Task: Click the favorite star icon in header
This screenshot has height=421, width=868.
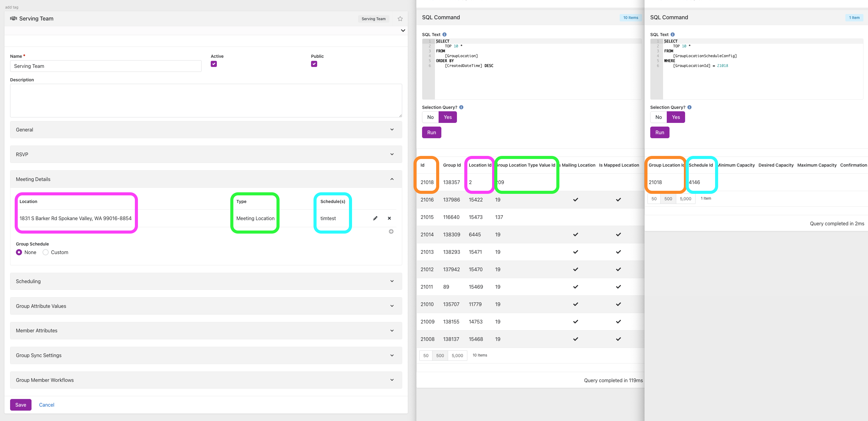Action: pyautogui.click(x=400, y=19)
